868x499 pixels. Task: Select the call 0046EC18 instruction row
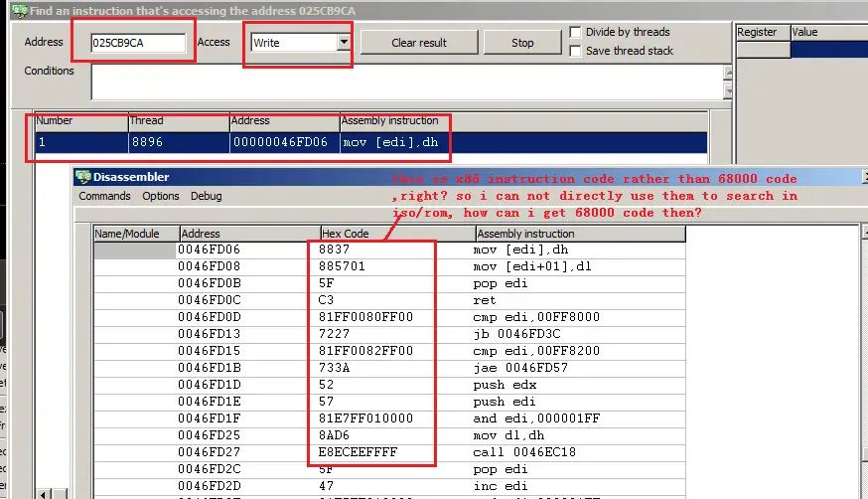point(389,452)
